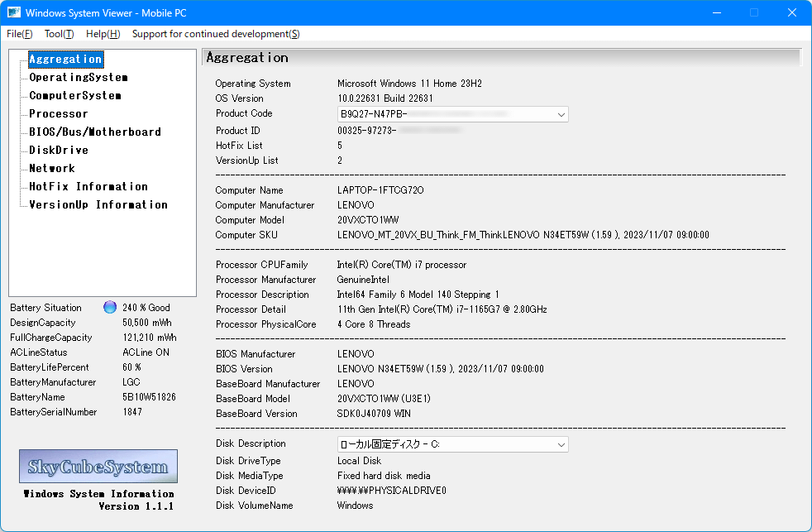The height and width of the screenshot is (532, 812).
Task: Click Processor Description Intel64 Family 6 value
Action: point(418,295)
